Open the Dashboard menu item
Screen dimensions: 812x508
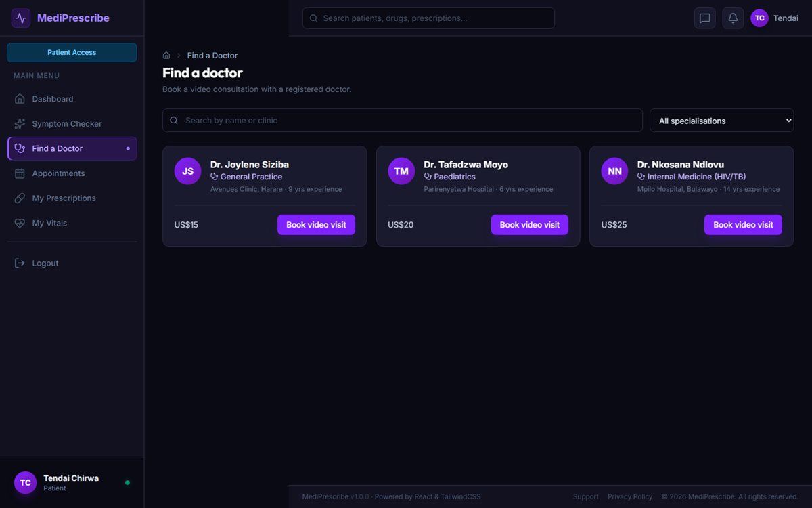tap(72, 99)
